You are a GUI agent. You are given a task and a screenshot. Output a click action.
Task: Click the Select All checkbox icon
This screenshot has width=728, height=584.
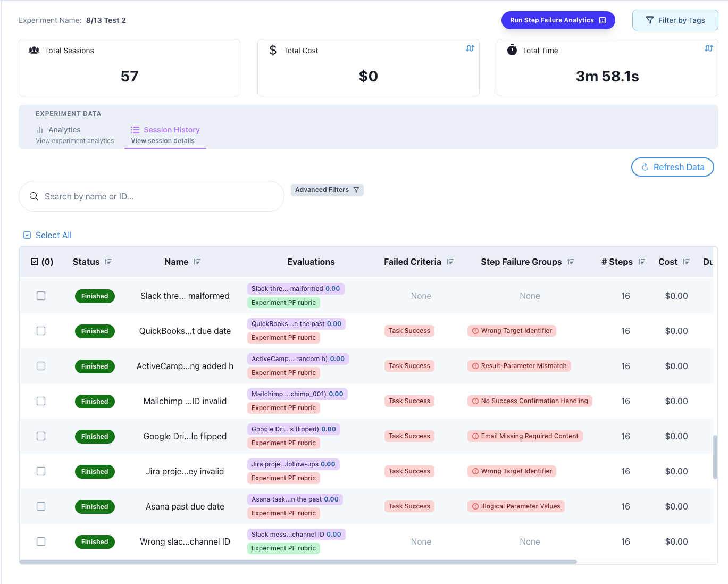tap(27, 235)
